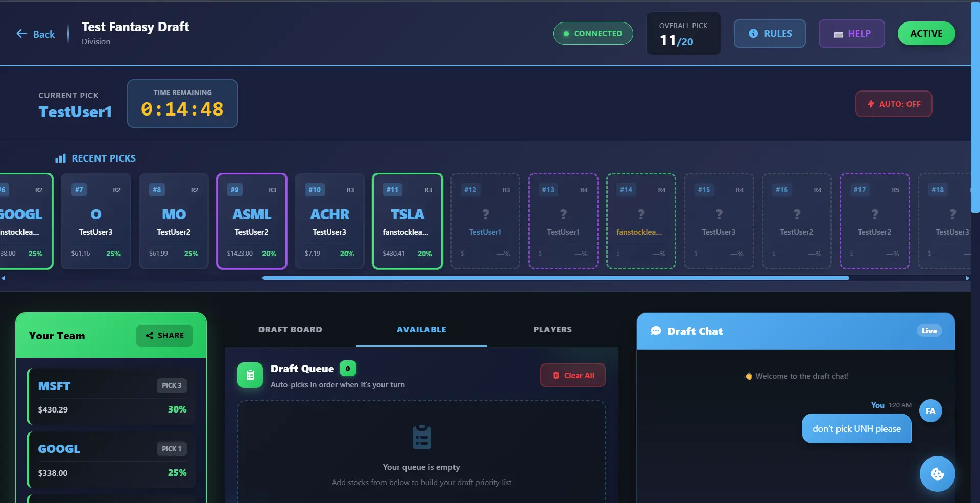Click the Test Fantasy Draft title

[x=135, y=27]
